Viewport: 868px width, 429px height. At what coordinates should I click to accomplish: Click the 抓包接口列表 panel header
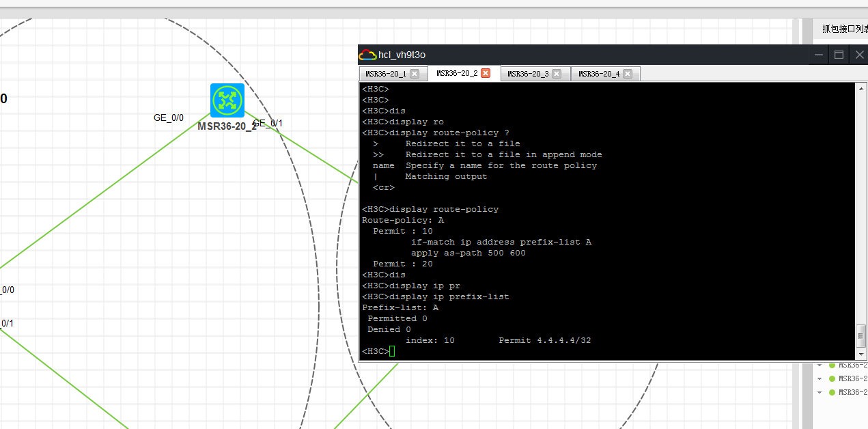tap(845, 29)
